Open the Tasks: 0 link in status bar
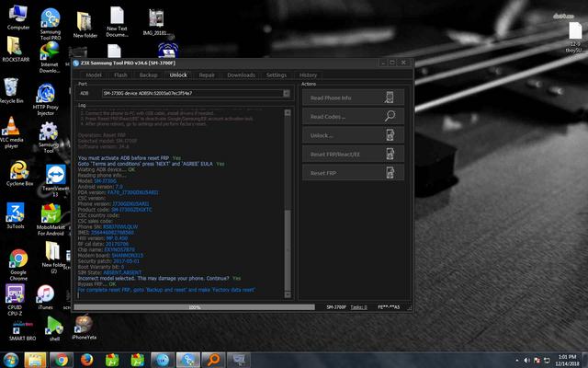 [359, 307]
